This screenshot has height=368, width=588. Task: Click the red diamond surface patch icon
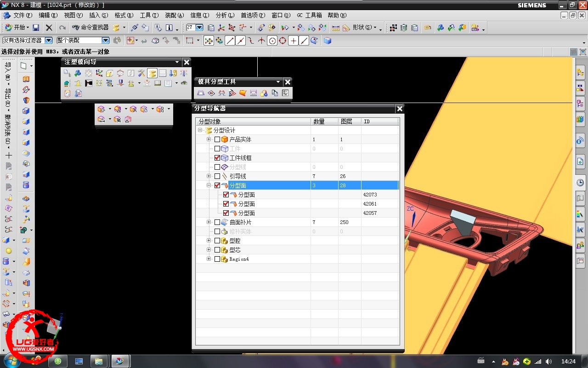pyautogui.click(x=211, y=93)
